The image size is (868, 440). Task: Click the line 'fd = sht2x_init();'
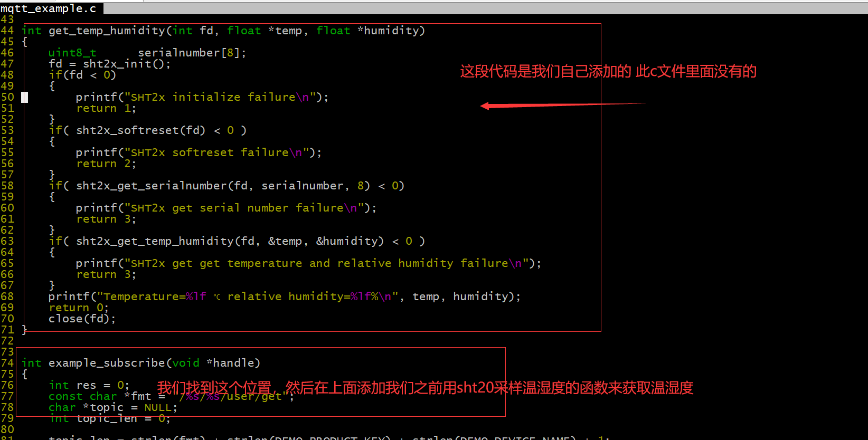pos(109,64)
